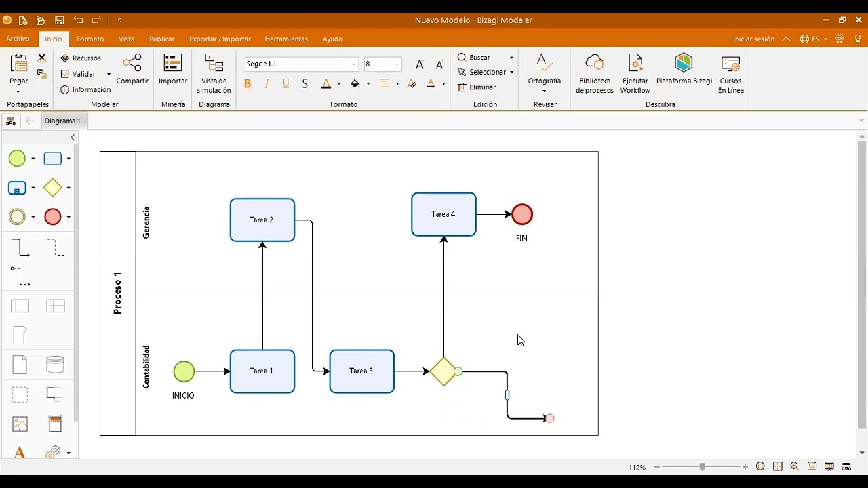Viewport: 868px width, 488px height.
Task: Switch to Exportar / Importar ribbon tab
Action: click(220, 39)
